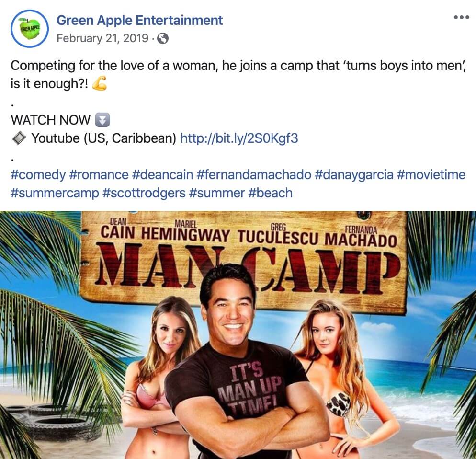Viewport: 476px width, 459px height.
Task: Click the down arrow emoji after WATCH NOW
Action: click(102, 120)
